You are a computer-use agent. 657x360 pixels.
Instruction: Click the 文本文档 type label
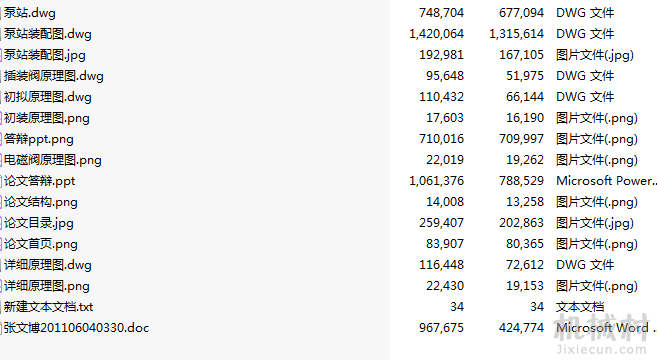tap(580, 307)
